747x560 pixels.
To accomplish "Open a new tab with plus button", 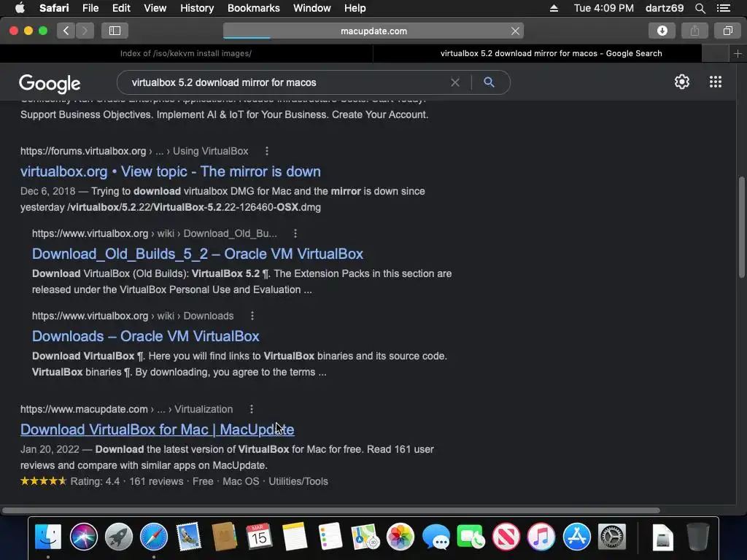I will coord(738,53).
